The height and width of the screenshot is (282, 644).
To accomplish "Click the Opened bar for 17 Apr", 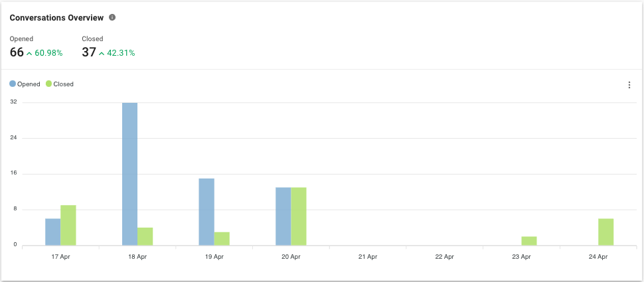I will (x=52, y=232).
